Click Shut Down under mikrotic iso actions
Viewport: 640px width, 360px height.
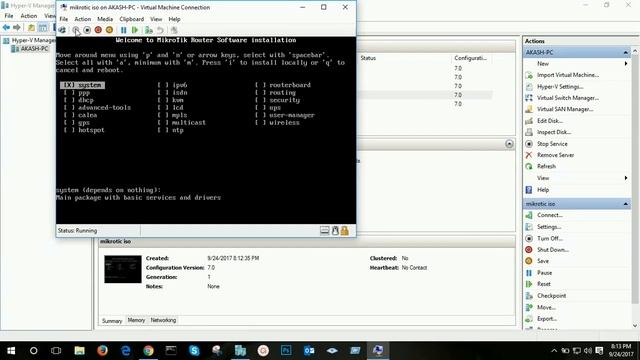tap(553, 250)
